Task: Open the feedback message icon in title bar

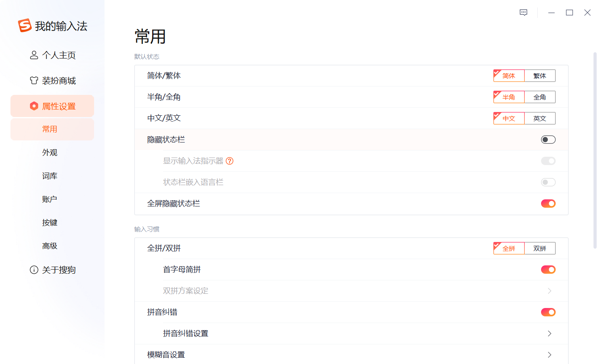Action: coord(523,13)
